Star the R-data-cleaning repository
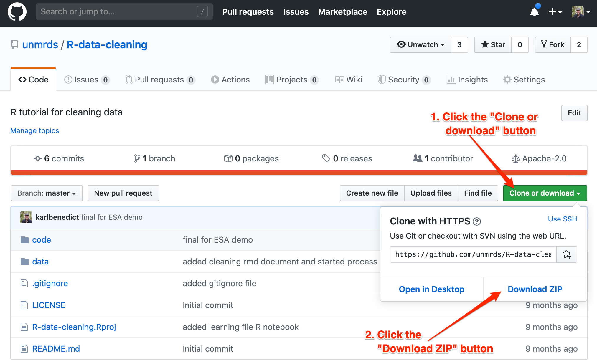 493,45
